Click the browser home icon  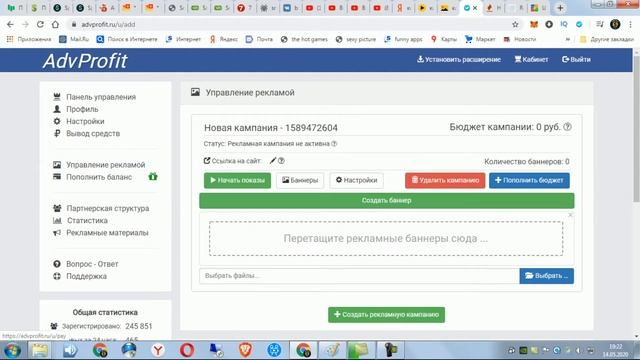tap(55, 24)
